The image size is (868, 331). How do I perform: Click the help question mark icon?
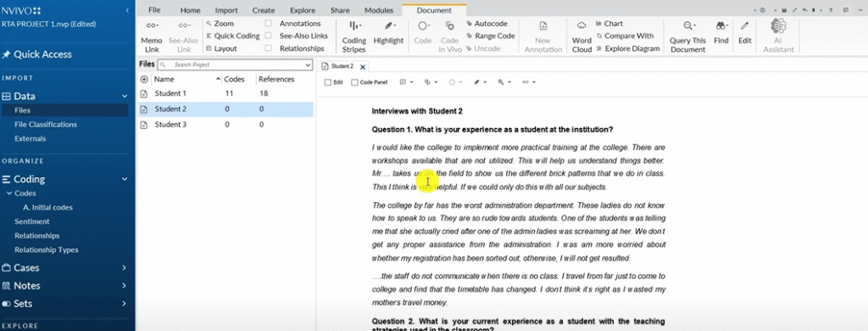point(831,10)
